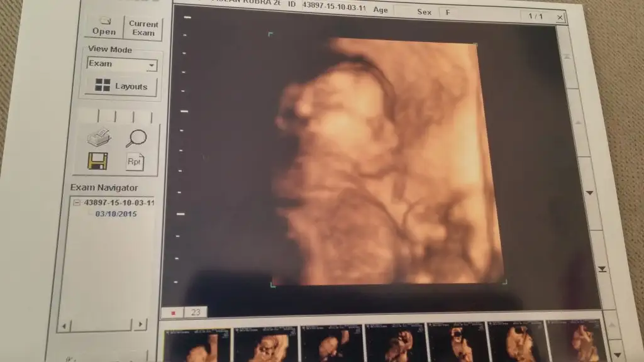Collapse the 43897-15-10-03-11 exam tree node

77,203
